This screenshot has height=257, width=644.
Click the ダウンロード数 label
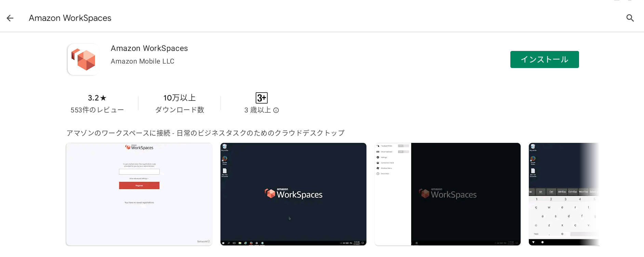click(x=179, y=110)
